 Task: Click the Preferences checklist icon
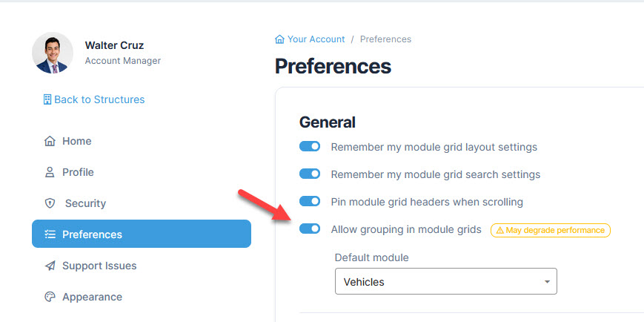(x=50, y=234)
